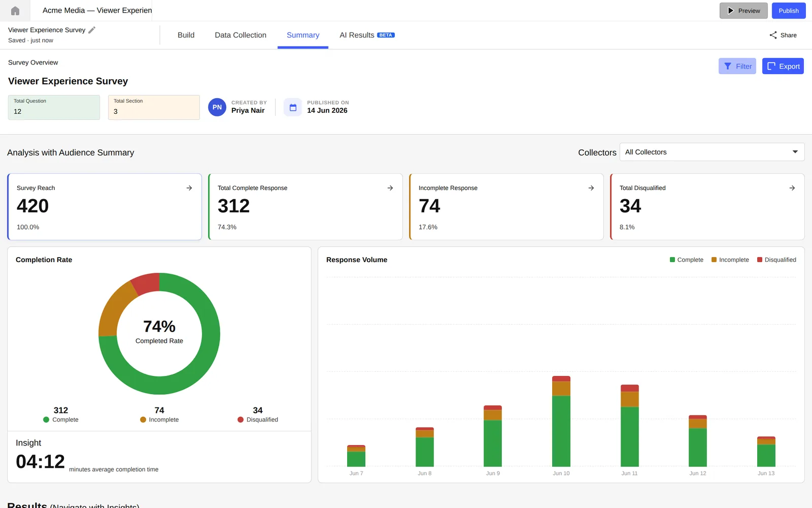This screenshot has width=812, height=508.
Task: Click the 420 Survey Reach value
Action: coord(33,206)
